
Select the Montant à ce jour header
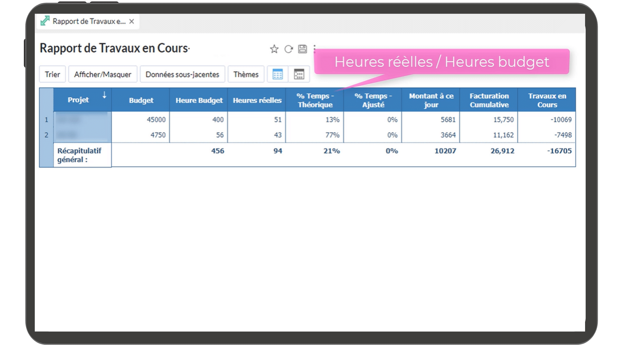click(x=431, y=100)
